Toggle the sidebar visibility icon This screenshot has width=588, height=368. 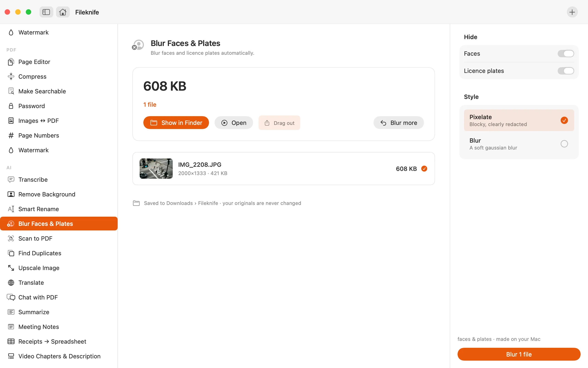46,12
